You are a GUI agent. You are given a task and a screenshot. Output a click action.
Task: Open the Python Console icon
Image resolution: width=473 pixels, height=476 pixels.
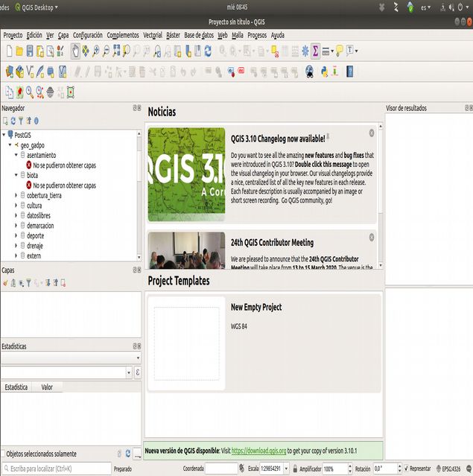pyautogui.click(x=324, y=72)
